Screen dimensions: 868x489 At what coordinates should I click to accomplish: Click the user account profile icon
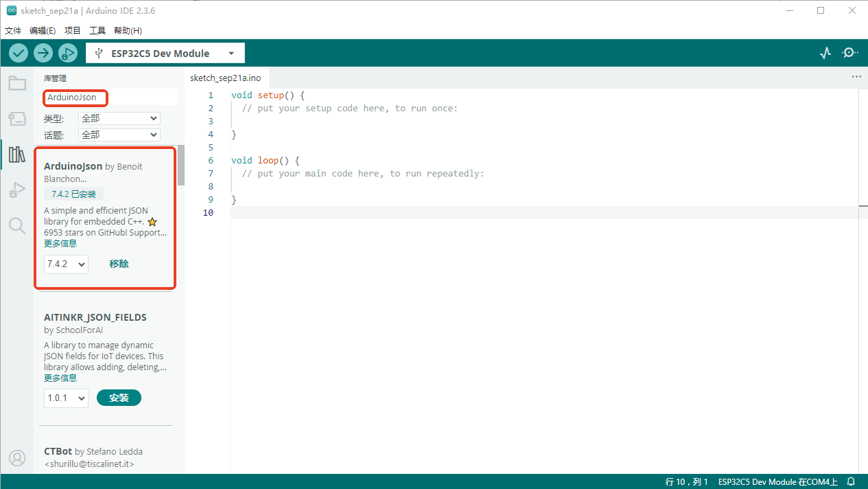[17, 458]
